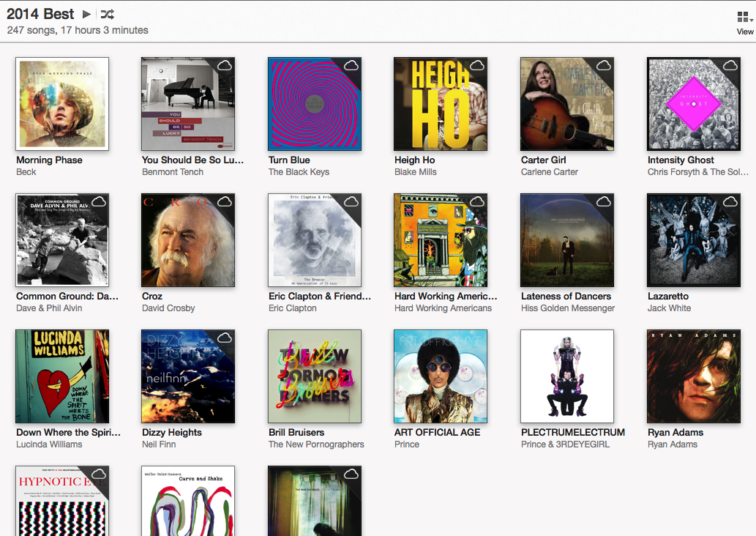Click artist name Hiss Golden Messenger
This screenshot has height=536, width=756.
click(568, 308)
